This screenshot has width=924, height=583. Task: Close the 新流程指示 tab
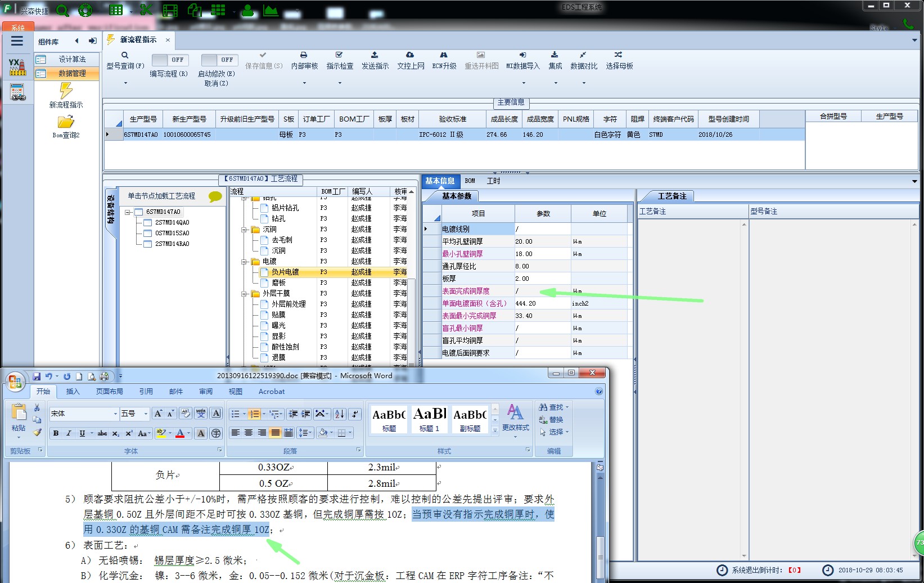tap(168, 40)
